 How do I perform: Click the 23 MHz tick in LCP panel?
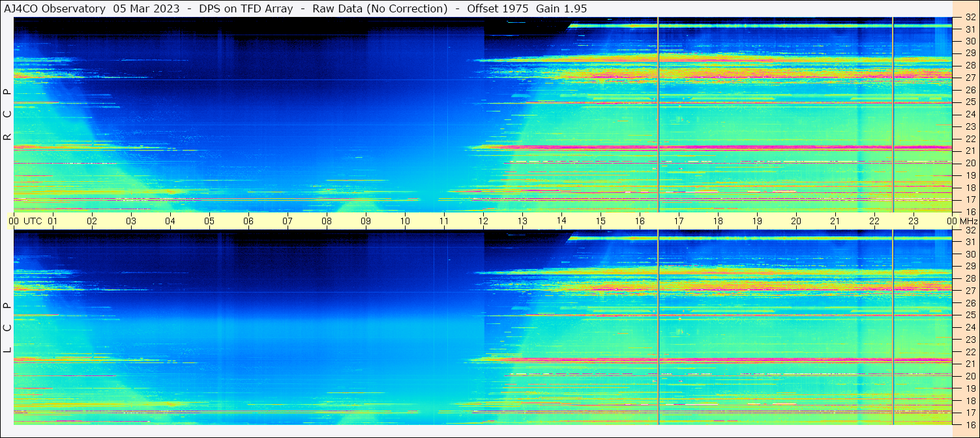click(x=970, y=340)
